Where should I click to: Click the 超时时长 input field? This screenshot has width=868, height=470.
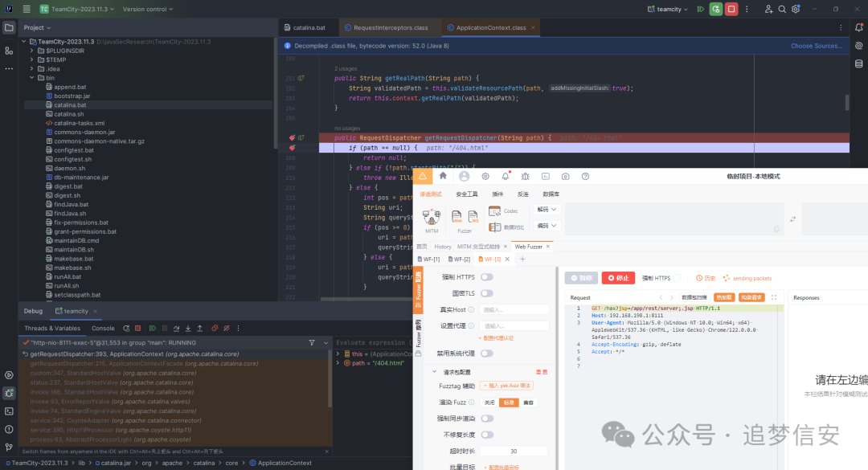pyautogui.click(x=514, y=451)
